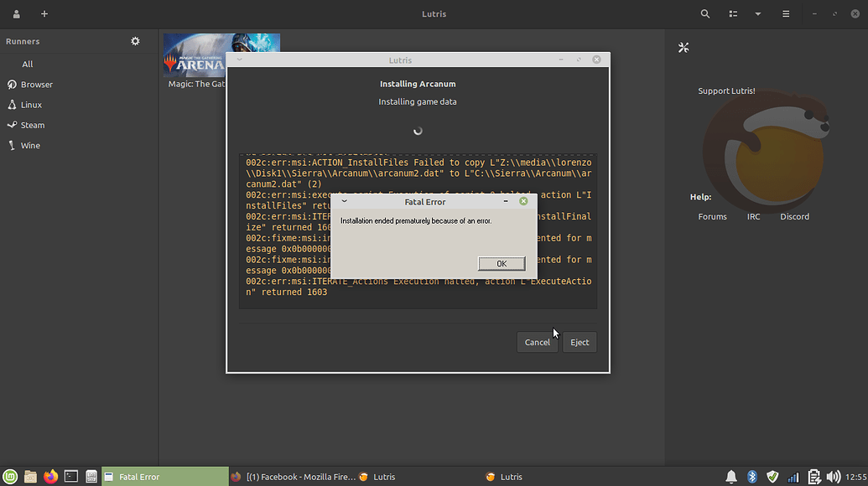Open volume control tray icon
This screenshot has height=486, width=868.
[x=833, y=477]
